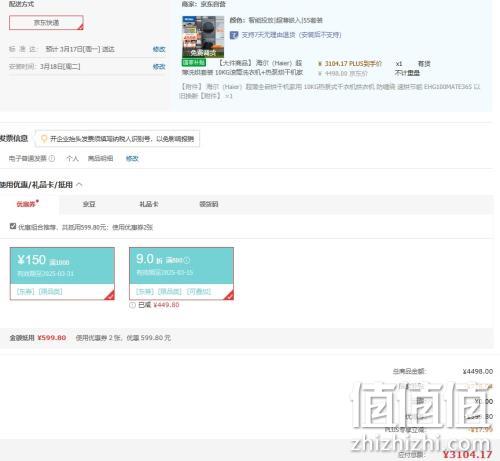Viewport: 500px width, 461px height.
Task: Click the red checkmark corner on 9.0折 coupon
Action: click(229, 295)
